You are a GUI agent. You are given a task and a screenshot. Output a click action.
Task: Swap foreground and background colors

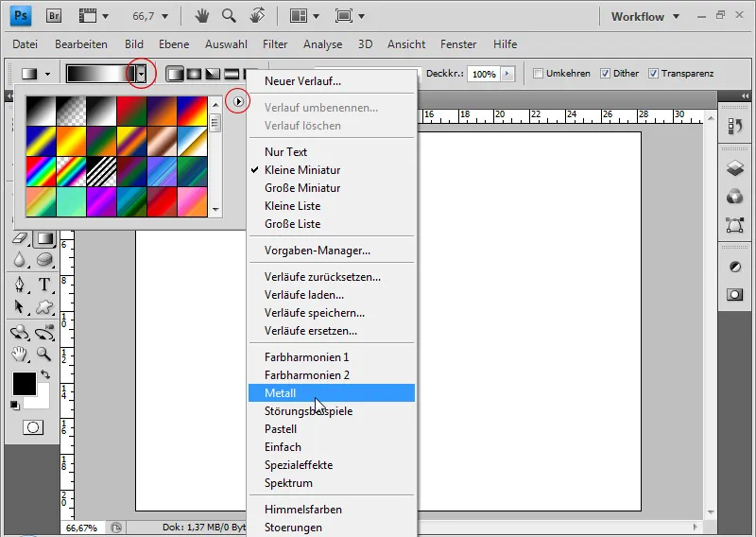coord(45,374)
